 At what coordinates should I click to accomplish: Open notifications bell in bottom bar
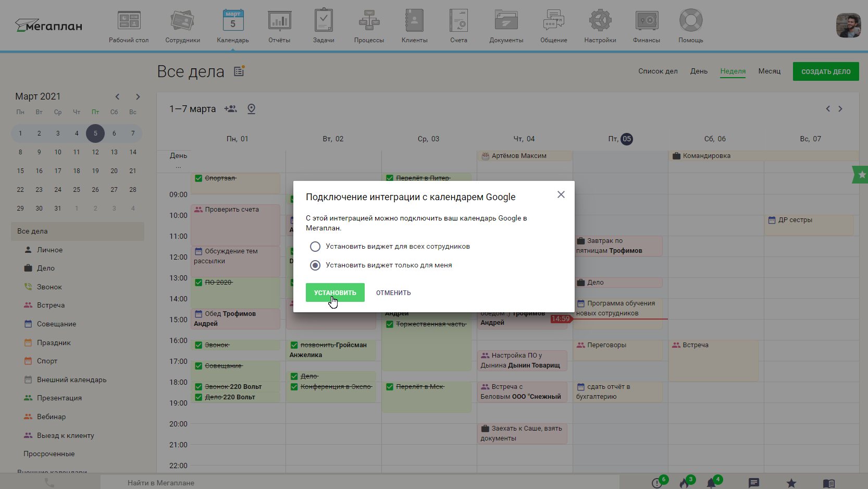coord(711,483)
